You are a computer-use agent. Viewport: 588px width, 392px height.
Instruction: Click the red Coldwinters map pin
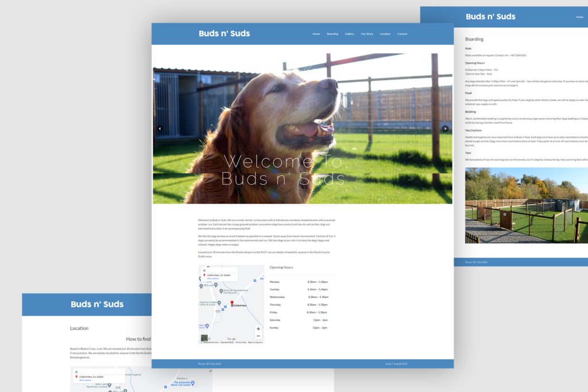(x=232, y=303)
